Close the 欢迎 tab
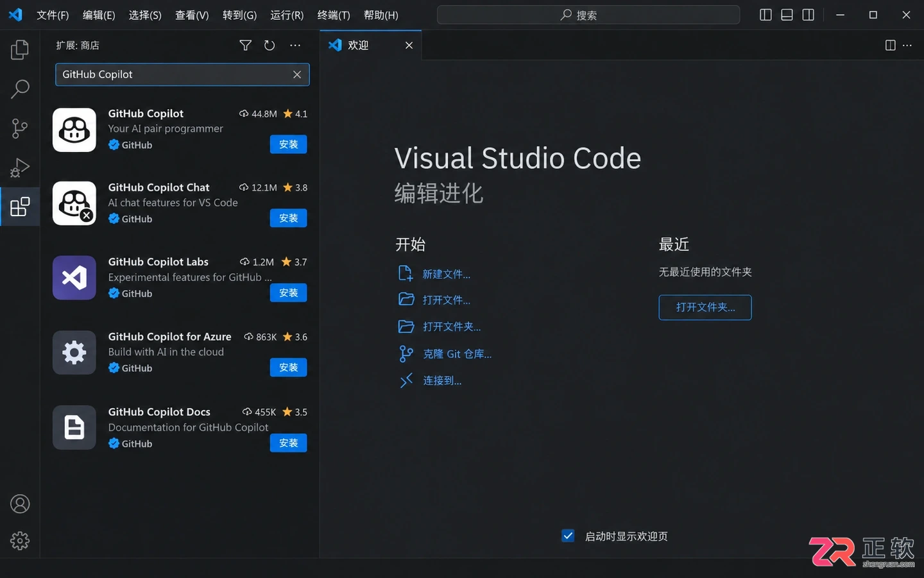The width and height of the screenshot is (924, 578). [x=409, y=45]
